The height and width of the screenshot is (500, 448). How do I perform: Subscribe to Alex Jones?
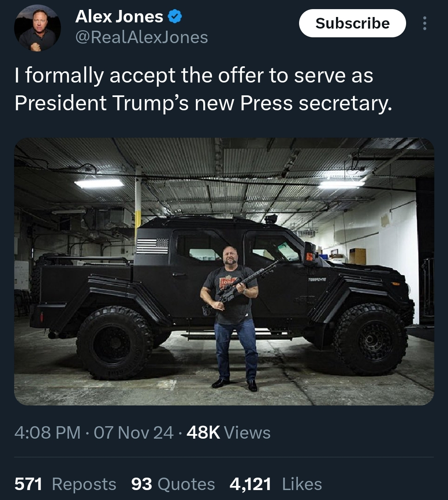pos(352,23)
